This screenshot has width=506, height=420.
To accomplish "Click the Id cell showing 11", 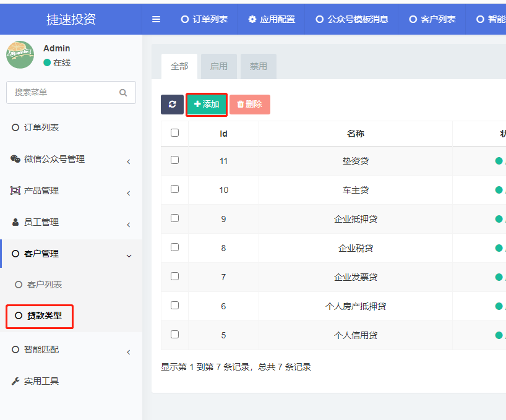I will (x=223, y=161).
